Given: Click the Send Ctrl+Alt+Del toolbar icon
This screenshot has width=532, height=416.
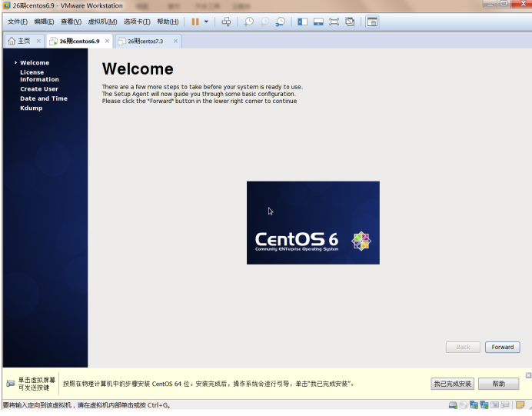Looking at the screenshot, I should coord(226,22).
